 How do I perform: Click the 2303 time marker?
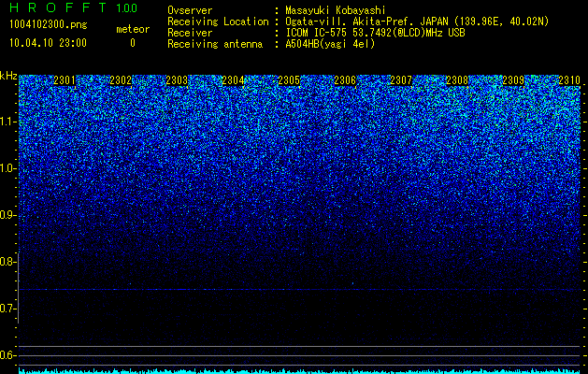tap(177, 80)
